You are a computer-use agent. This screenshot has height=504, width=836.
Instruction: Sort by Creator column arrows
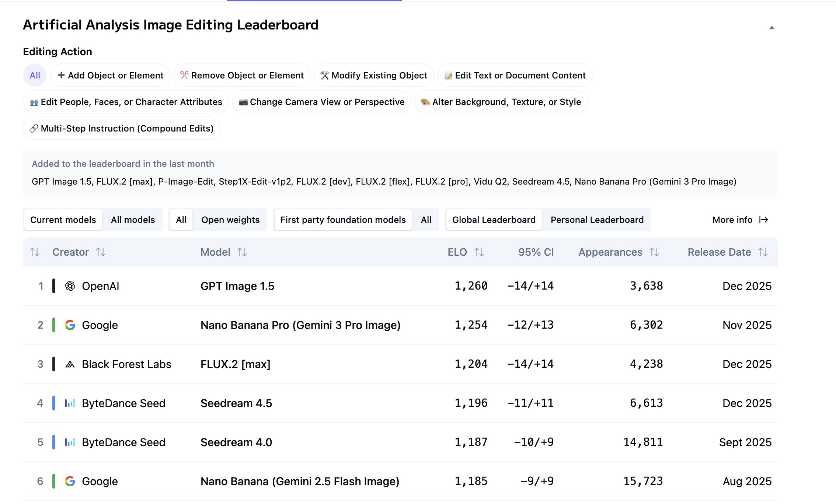click(x=101, y=252)
